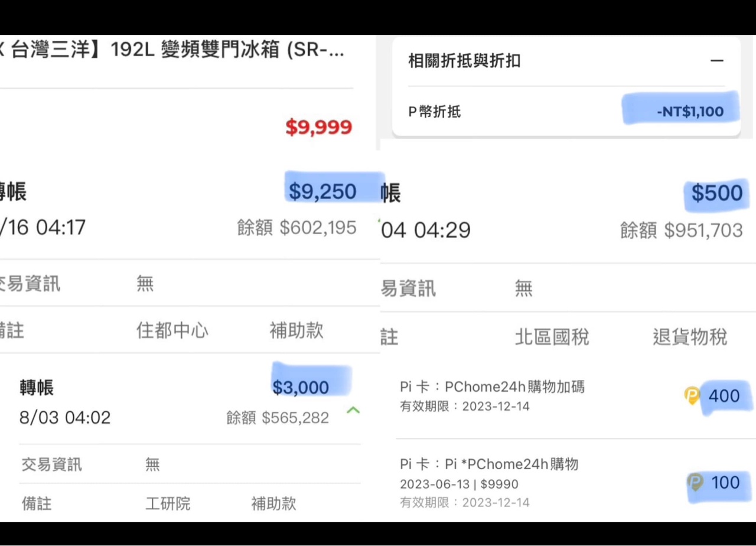756x546 pixels.
Task: Select the 工研院 remark
Action: pos(168,503)
